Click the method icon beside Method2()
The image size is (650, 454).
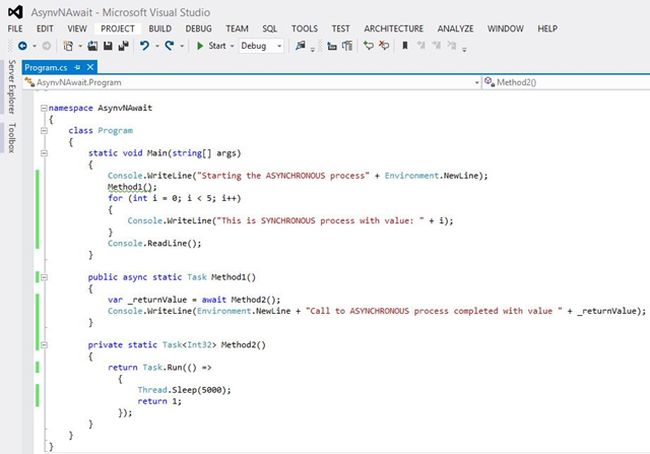[490, 82]
